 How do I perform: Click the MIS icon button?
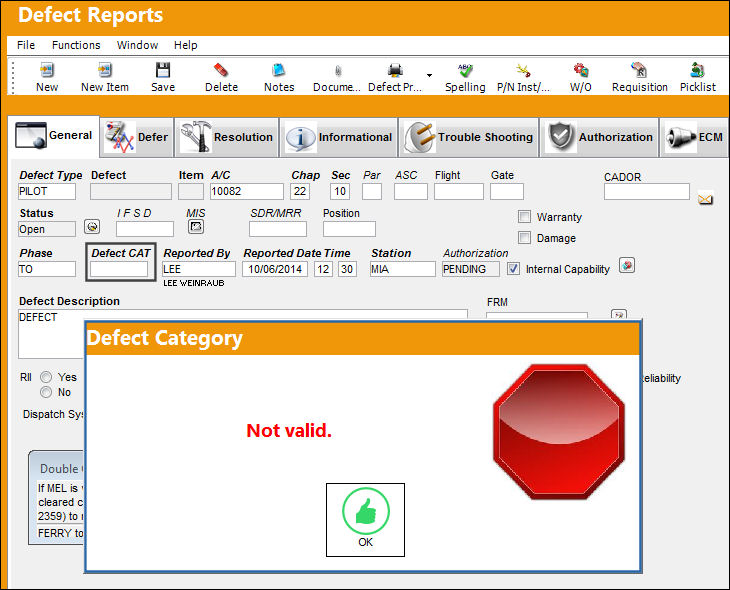coord(196,227)
